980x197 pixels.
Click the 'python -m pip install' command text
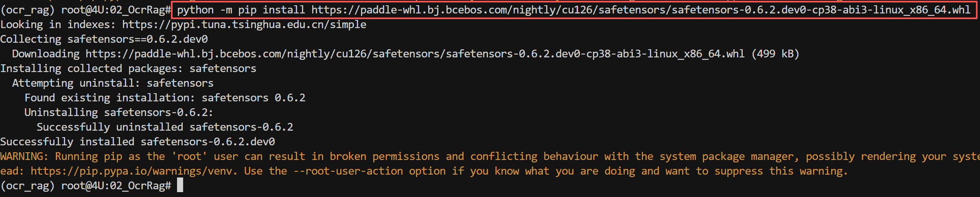(x=241, y=10)
